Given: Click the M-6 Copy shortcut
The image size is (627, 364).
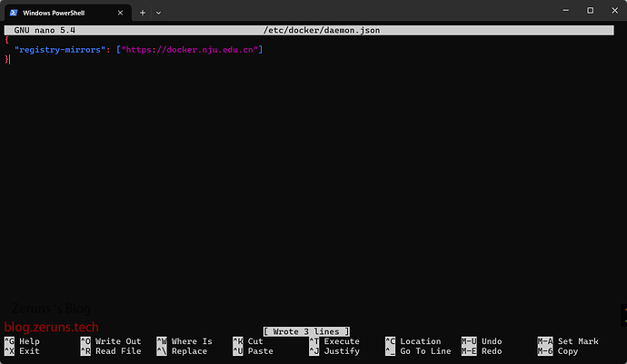Looking at the screenshot, I should [558, 351].
